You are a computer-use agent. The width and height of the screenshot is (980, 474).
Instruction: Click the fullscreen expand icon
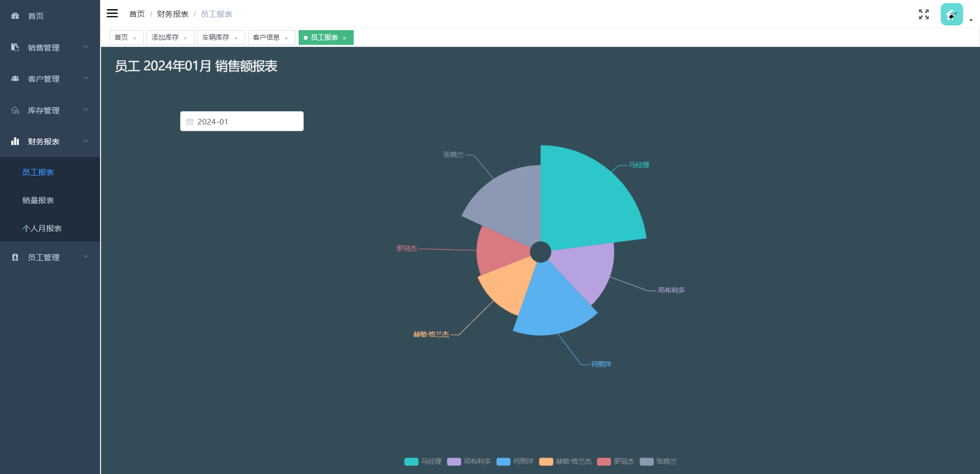pos(924,14)
